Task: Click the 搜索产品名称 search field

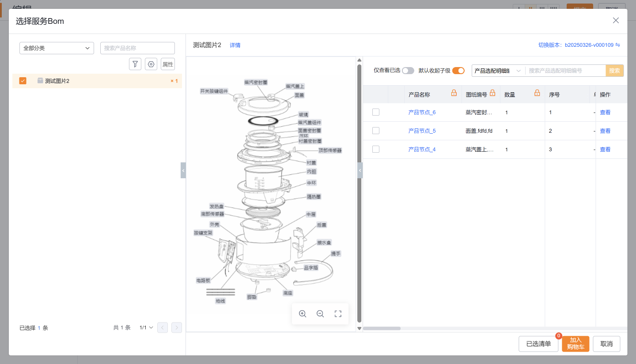Action: pos(137,48)
